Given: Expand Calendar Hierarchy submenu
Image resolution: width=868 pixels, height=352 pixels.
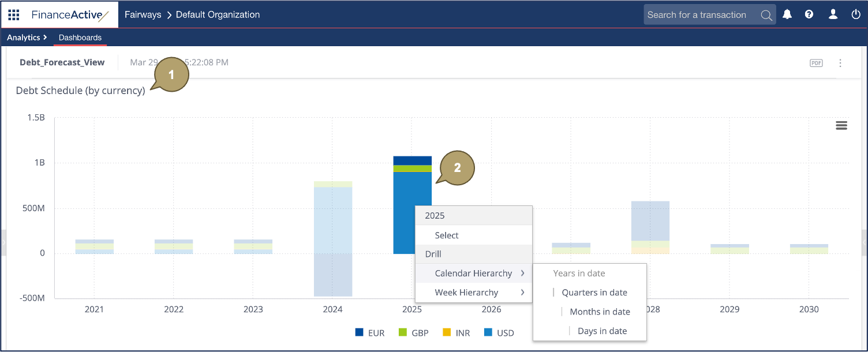Looking at the screenshot, I should [x=473, y=274].
